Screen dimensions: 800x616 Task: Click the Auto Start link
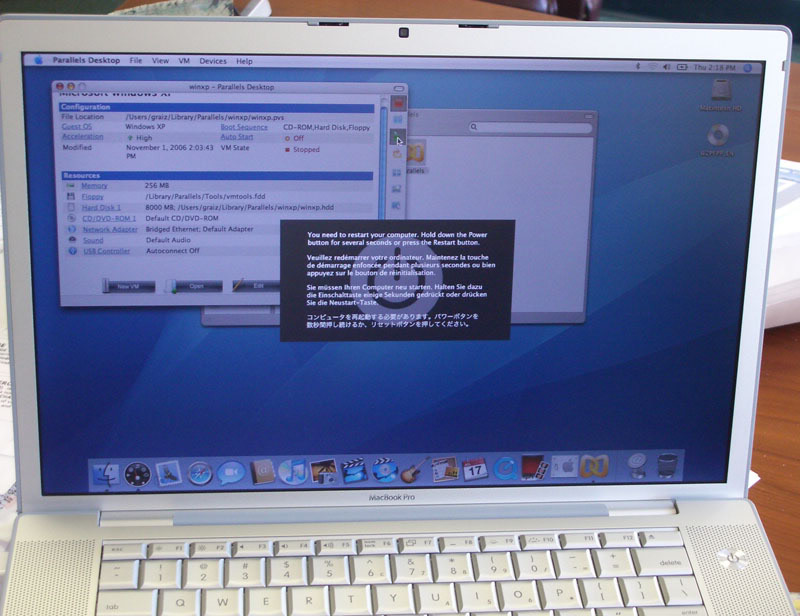coord(237,137)
